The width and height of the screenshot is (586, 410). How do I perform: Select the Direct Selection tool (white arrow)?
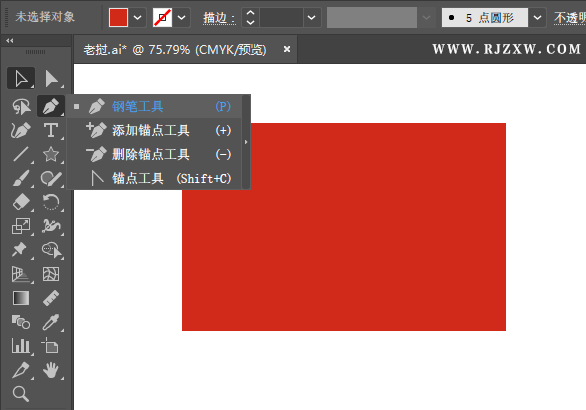[51, 79]
